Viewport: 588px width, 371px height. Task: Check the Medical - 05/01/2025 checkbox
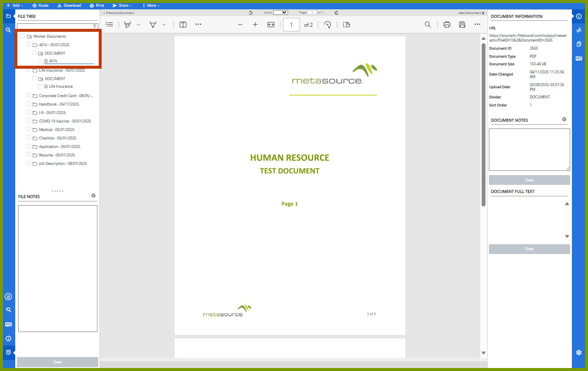point(29,129)
